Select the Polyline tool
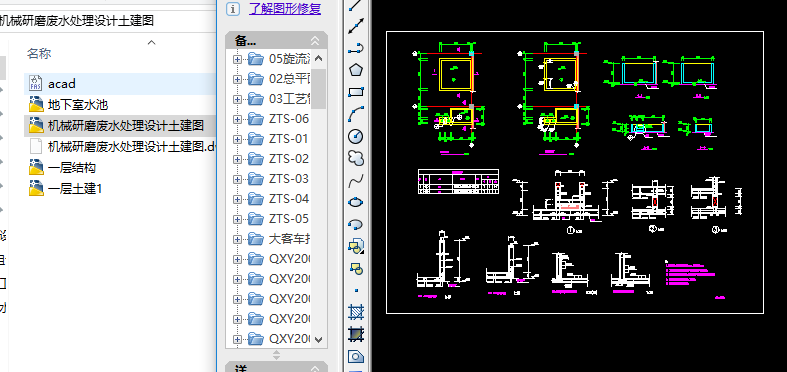Image resolution: width=787 pixels, height=372 pixels. tap(356, 48)
